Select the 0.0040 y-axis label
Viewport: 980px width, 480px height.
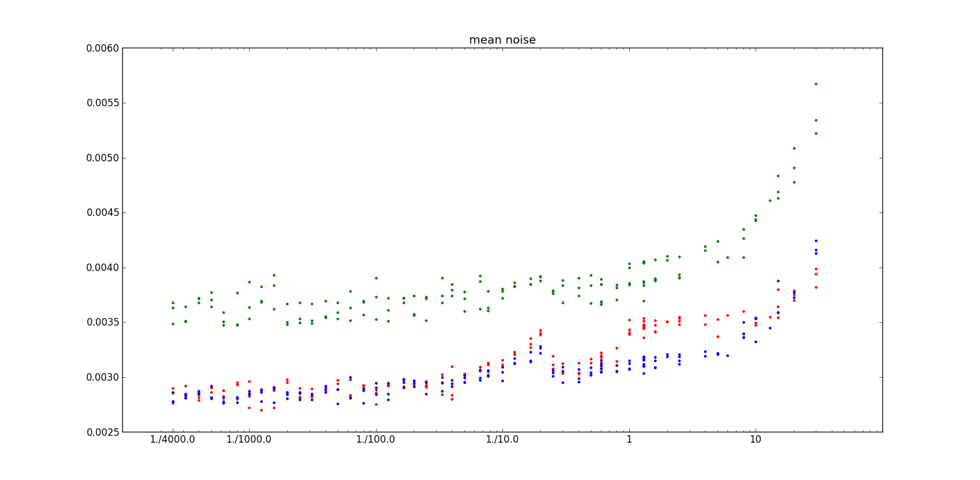pyautogui.click(x=103, y=268)
